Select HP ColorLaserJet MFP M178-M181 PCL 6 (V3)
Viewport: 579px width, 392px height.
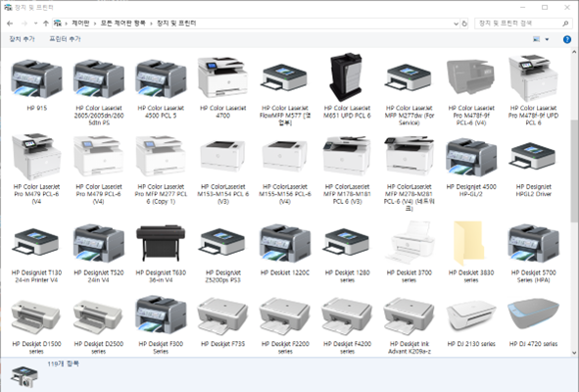[x=347, y=170]
